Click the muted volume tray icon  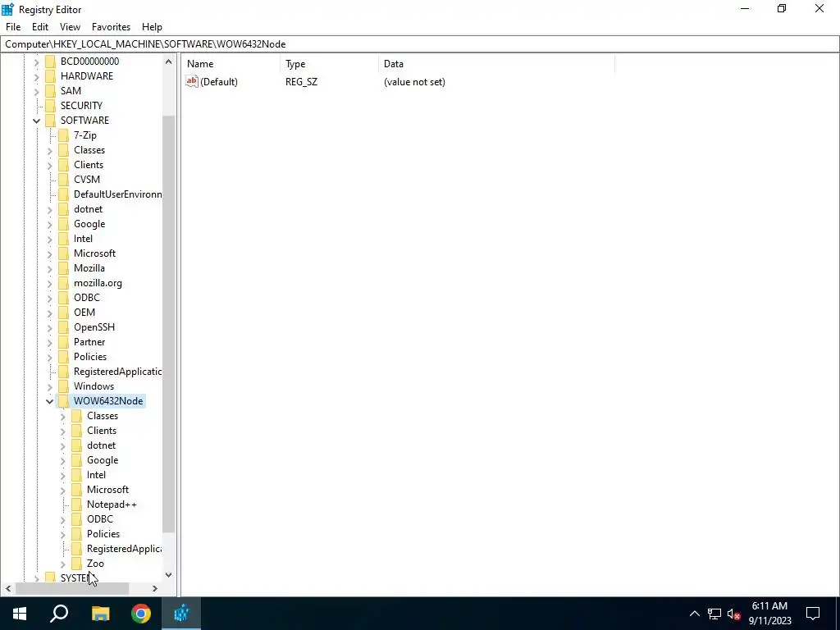(734, 614)
